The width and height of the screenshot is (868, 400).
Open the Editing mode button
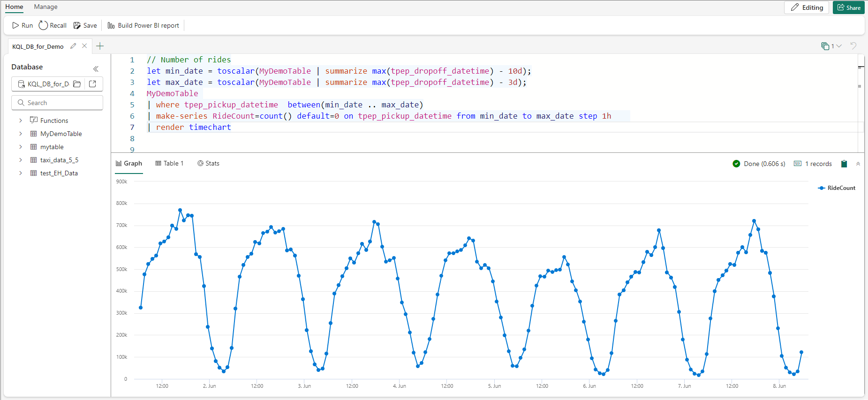point(807,8)
